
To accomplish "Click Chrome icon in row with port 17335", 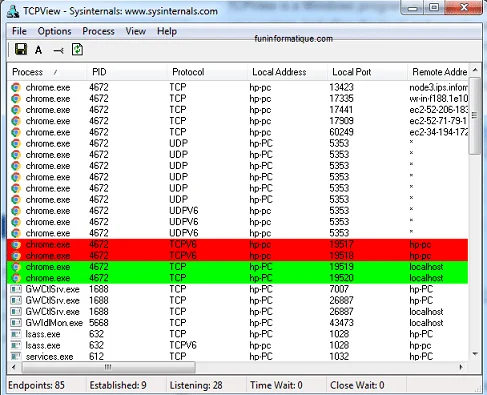I will point(16,99).
